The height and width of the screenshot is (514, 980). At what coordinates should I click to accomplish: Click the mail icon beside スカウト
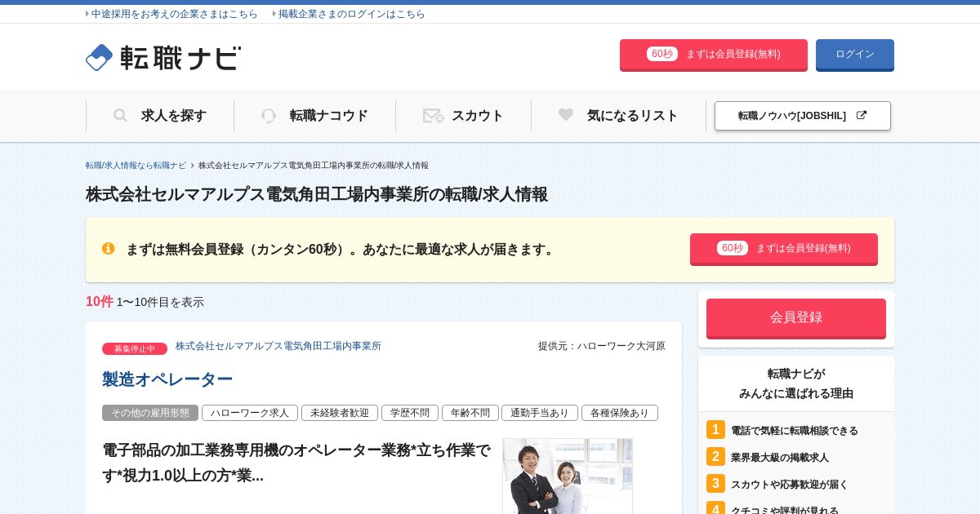433,116
